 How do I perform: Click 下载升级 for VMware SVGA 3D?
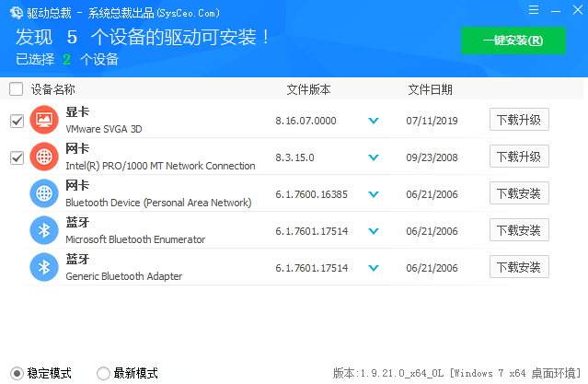point(519,120)
